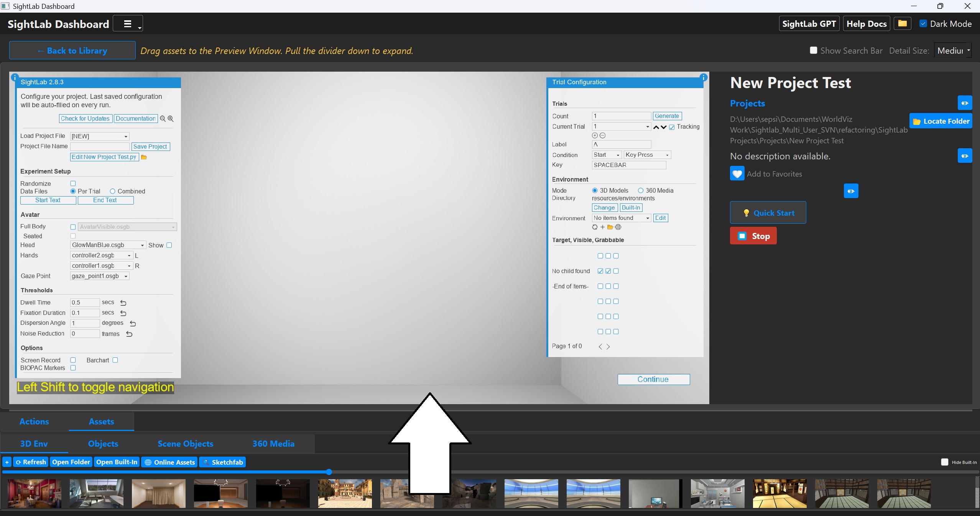The image size is (980, 516).
Task: Click the refresh environment list icon
Action: point(595,227)
